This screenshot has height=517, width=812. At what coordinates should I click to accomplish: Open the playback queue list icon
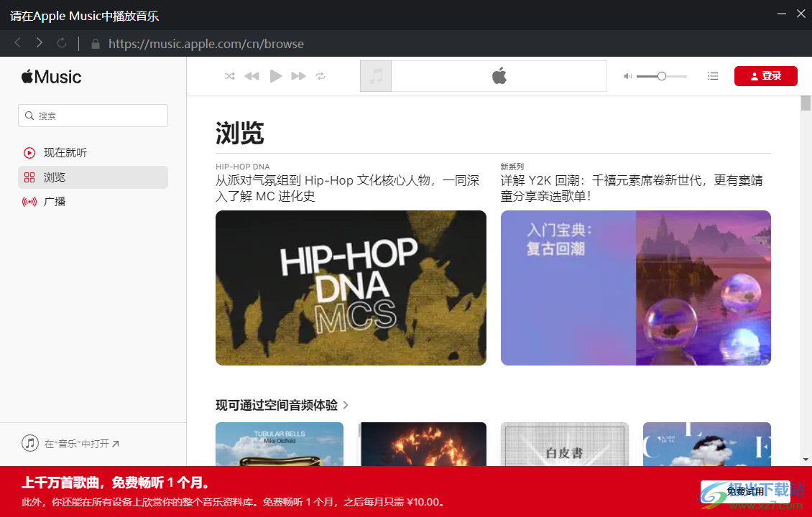(x=712, y=75)
